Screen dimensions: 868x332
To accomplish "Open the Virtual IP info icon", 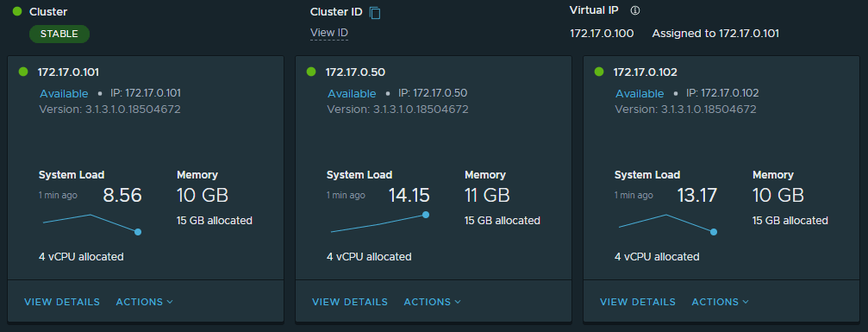I will coord(635,10).
